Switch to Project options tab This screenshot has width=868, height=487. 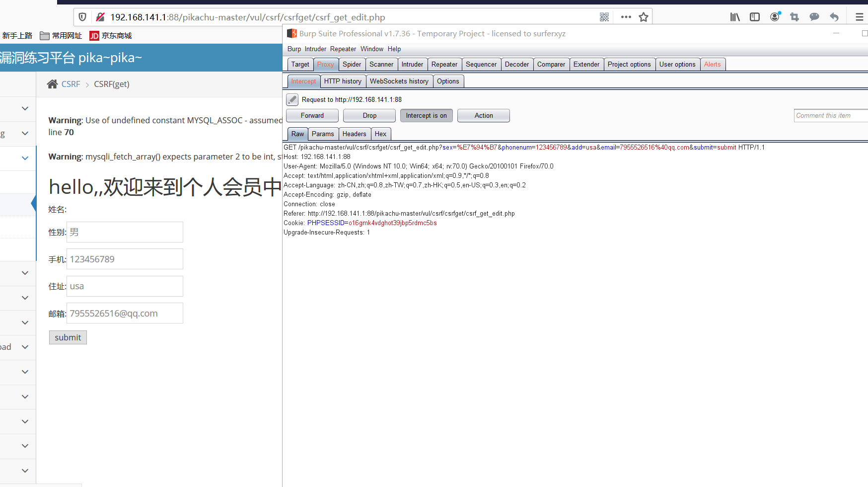click(x=629, y=65)
